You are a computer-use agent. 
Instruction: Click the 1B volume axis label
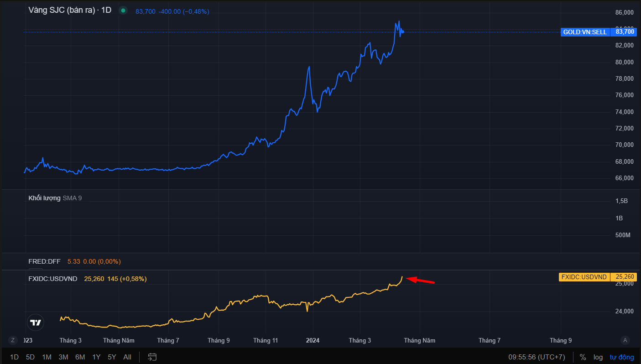coord(619,218)
